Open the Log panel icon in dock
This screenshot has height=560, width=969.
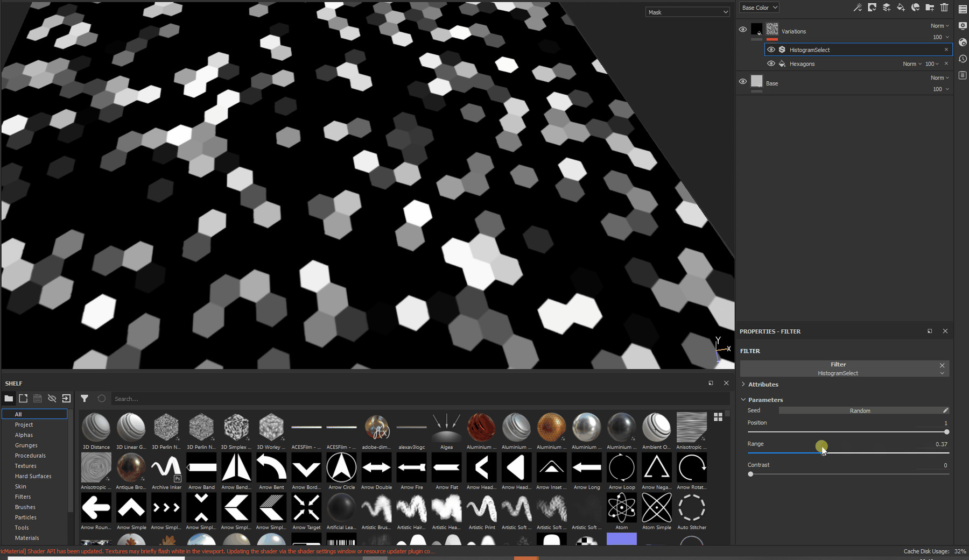[963, 76]
